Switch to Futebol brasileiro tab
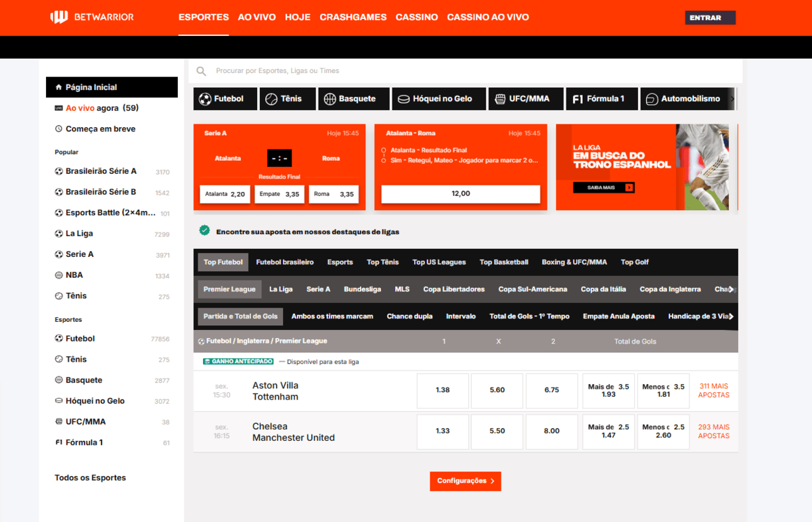The height and width of the screenshot is (522, 812). 285,262
